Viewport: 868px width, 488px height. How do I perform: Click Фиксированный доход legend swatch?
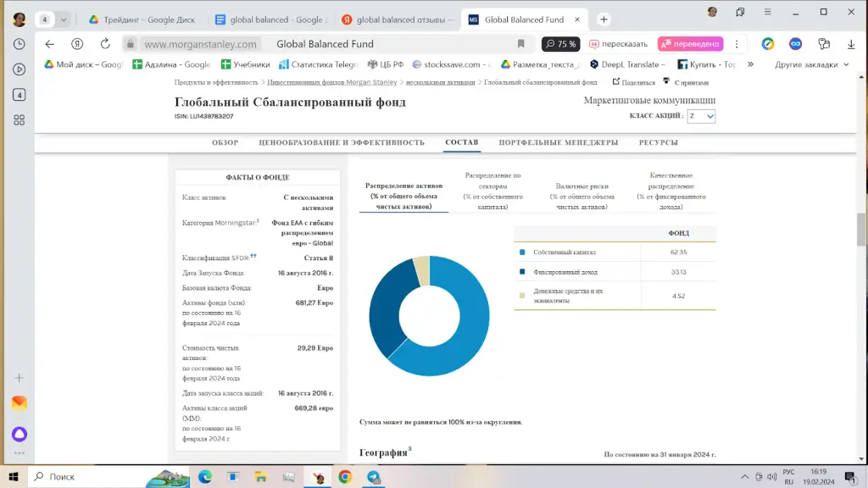[x=522, y=272]
